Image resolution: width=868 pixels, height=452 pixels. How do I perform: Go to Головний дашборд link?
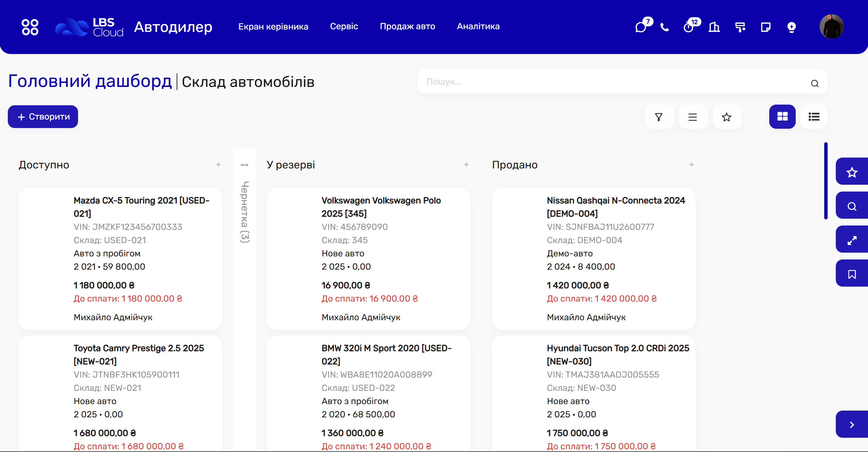(90, 82)
